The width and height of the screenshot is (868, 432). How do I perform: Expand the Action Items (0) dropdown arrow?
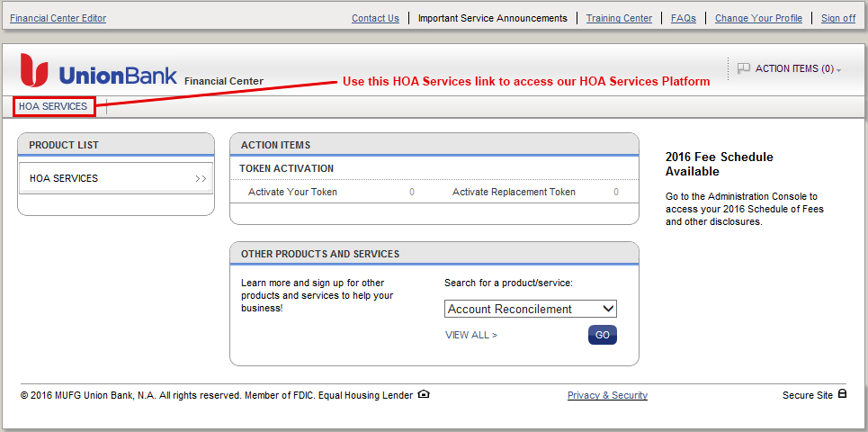[838, 70]
